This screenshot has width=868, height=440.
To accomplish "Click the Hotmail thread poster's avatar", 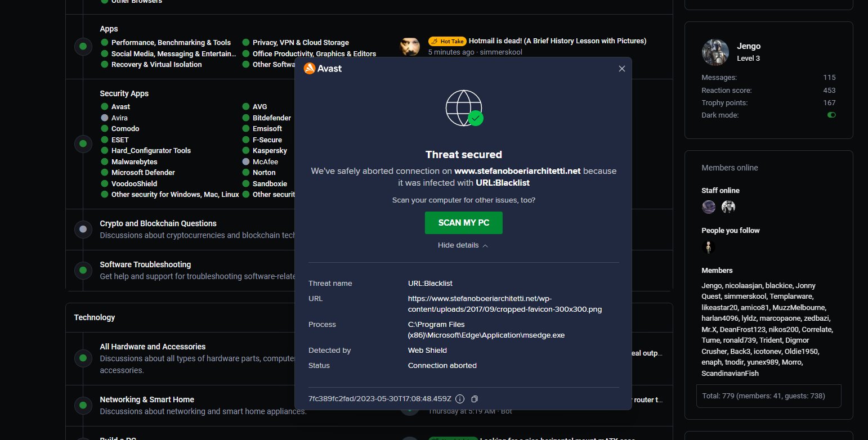I will (410, 46).
